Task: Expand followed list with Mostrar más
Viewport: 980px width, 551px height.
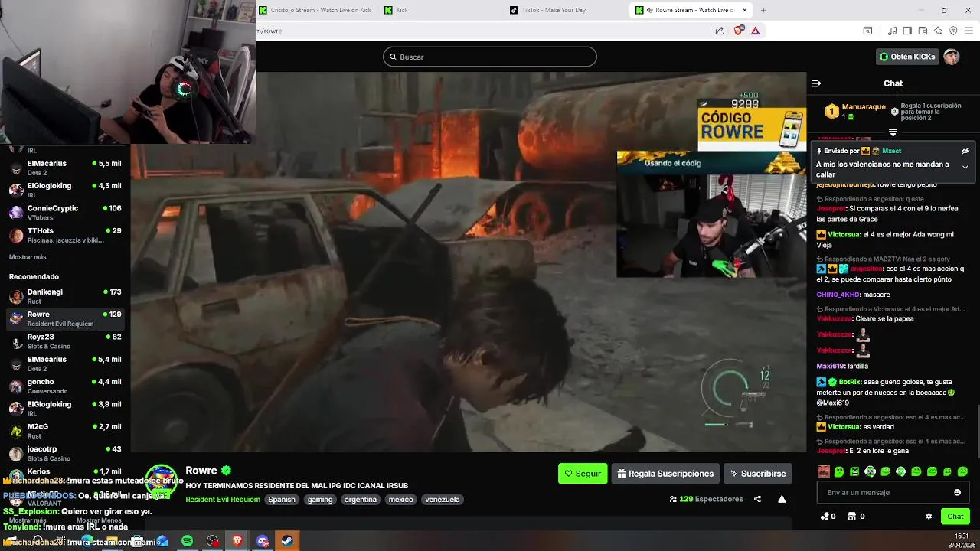Action: 28,257
